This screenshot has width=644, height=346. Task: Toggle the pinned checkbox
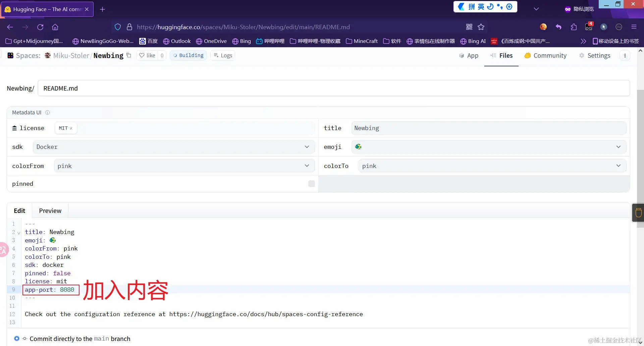312,184
